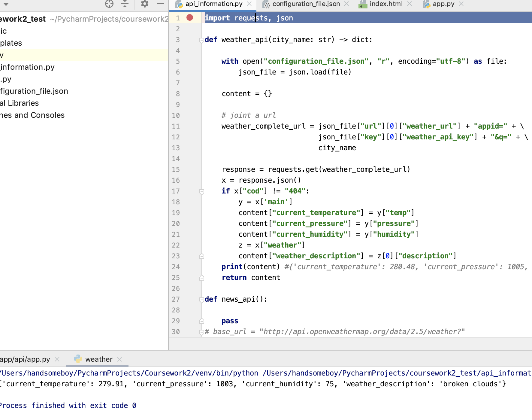Click the requests.get call on line 15
The image size is (532, 420).
[x=339, y=169]
